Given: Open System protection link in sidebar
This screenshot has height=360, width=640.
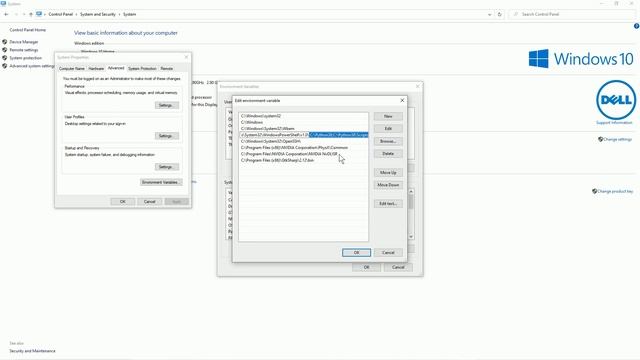Looking at the screenshot, I should [x=26, y=58].
